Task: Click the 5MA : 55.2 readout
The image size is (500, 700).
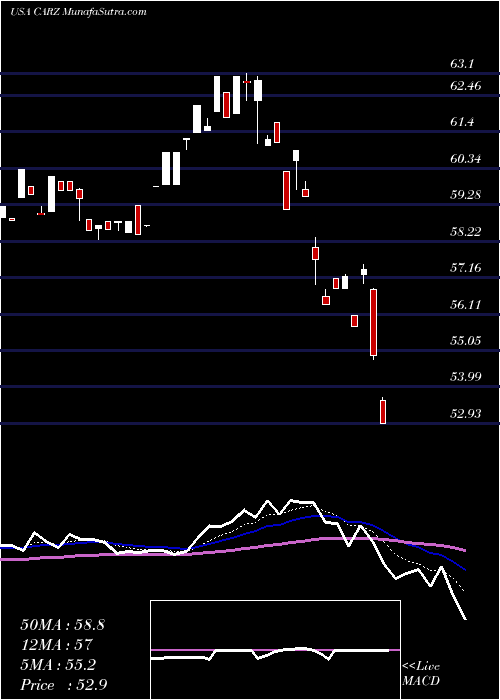Action: point(58,664)
